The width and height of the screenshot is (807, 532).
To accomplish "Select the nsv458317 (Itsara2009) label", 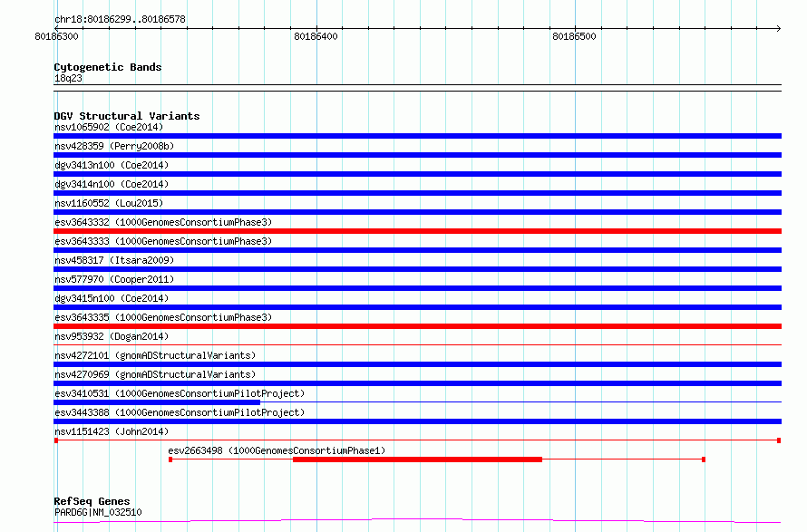I will point(114,260).
